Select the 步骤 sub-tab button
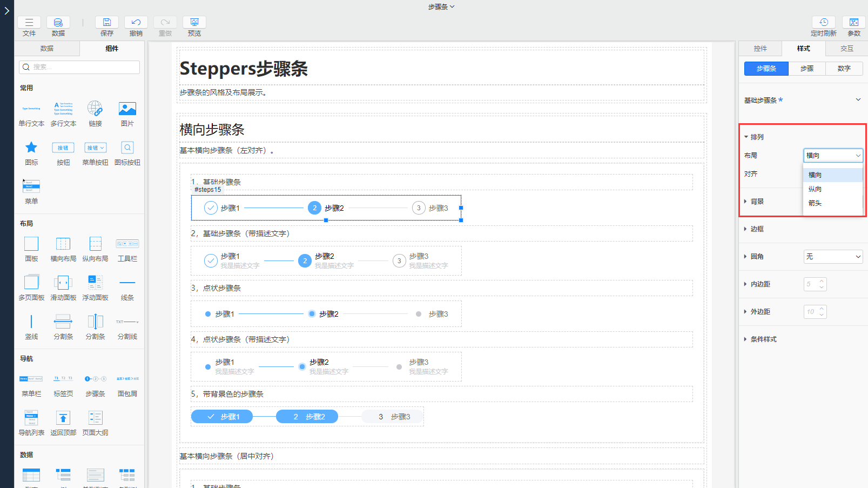Image resolution: width=868 pixels, height=488 pixels. pyautogui.click(x=807, y=69)
